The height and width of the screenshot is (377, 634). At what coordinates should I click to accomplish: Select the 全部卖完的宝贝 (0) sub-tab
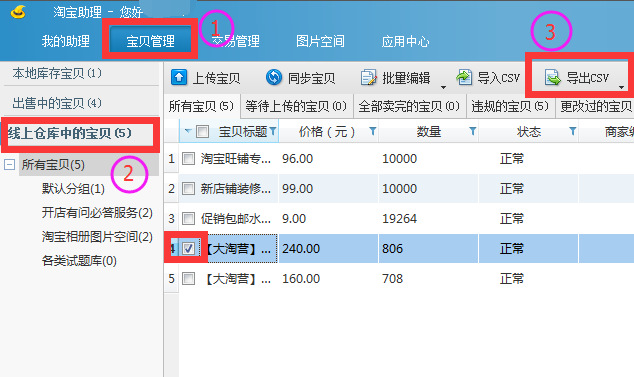click(x=409, y=106)
